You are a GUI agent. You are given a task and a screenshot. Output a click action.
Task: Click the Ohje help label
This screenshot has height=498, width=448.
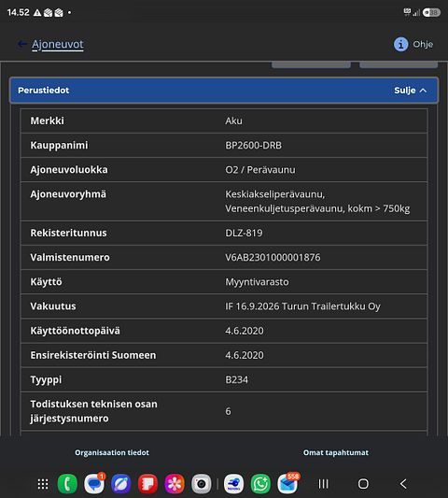[423, 44]
